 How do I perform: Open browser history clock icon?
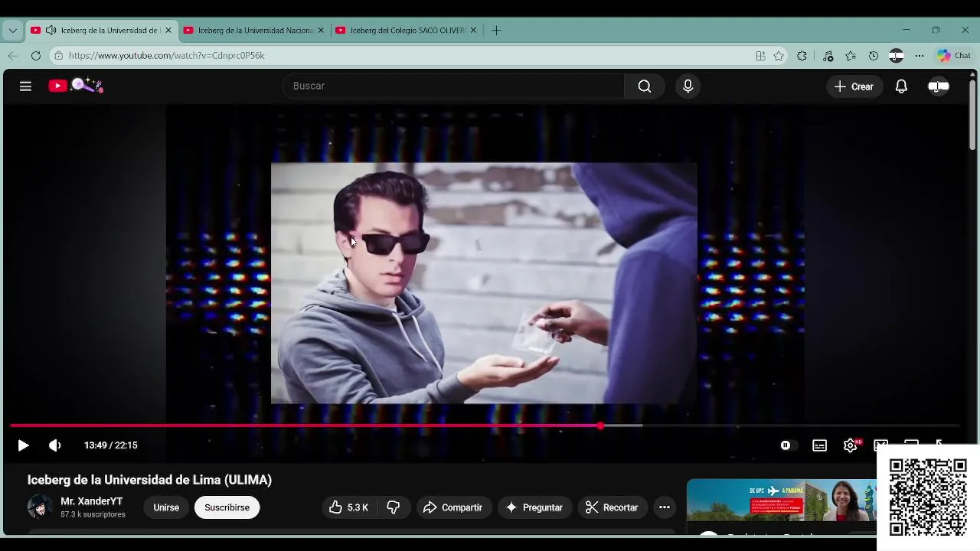point(874,56)
